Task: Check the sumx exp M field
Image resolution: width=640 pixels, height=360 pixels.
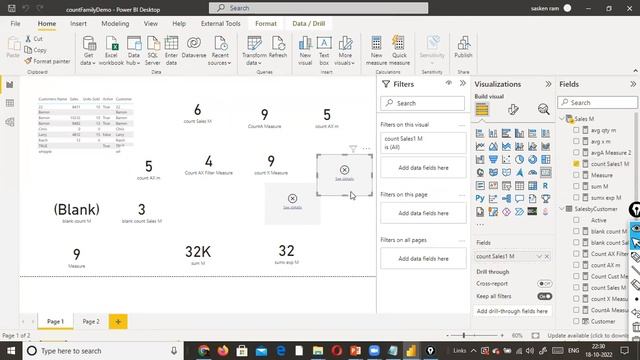Action: tap(576, 198)
